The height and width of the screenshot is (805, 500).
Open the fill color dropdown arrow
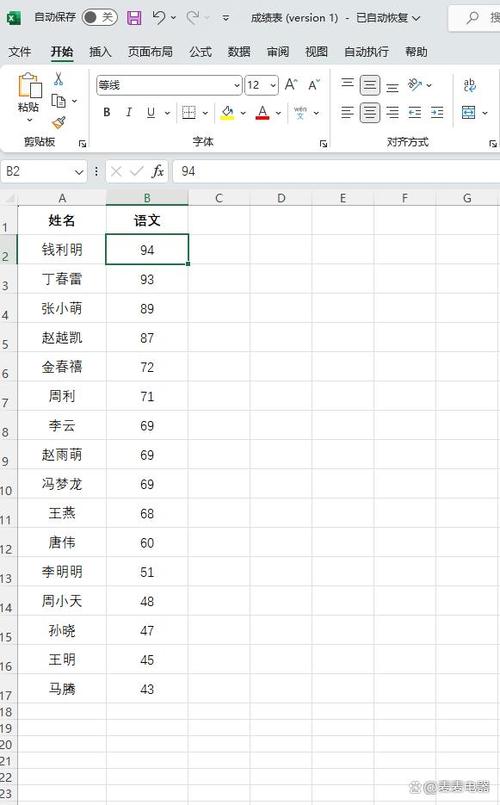click(x=243, y=113)
